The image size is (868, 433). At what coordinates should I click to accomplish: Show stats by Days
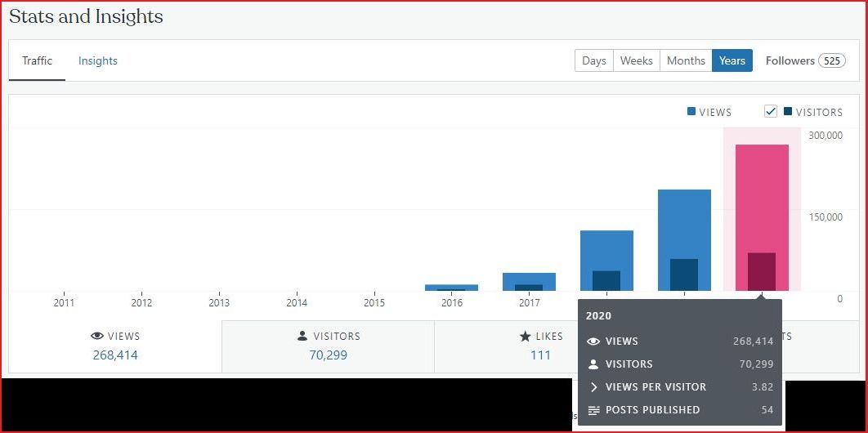(x=594, y=60)
